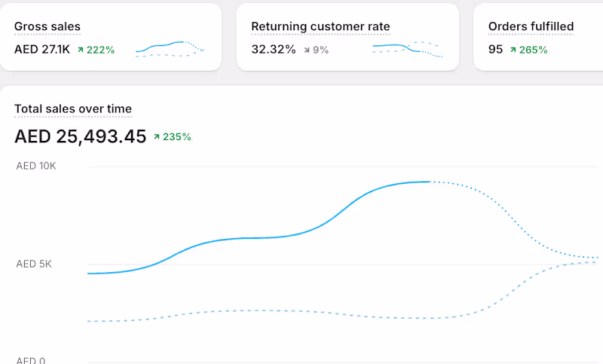This screenshot has width=603, height=364.
Task: Open the Gross sales report title
Action: [47, 26]
